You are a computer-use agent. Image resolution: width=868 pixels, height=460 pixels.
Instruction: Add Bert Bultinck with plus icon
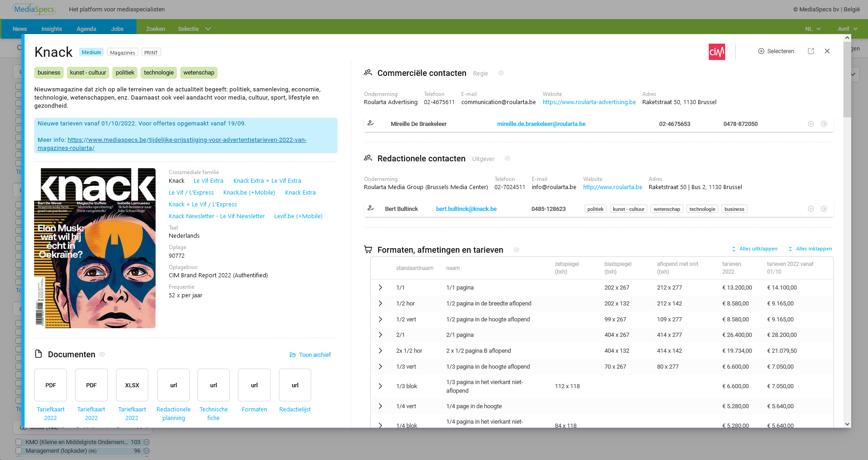811,209
